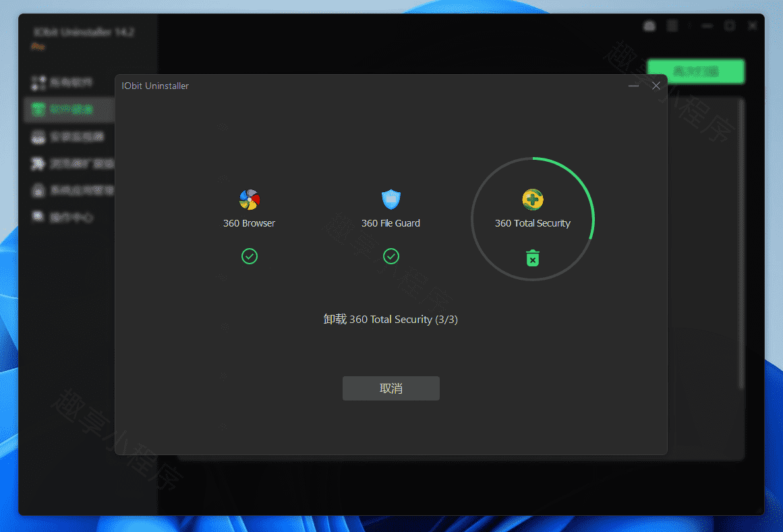Open the menu icon in the main window title bar

(672, 26)
